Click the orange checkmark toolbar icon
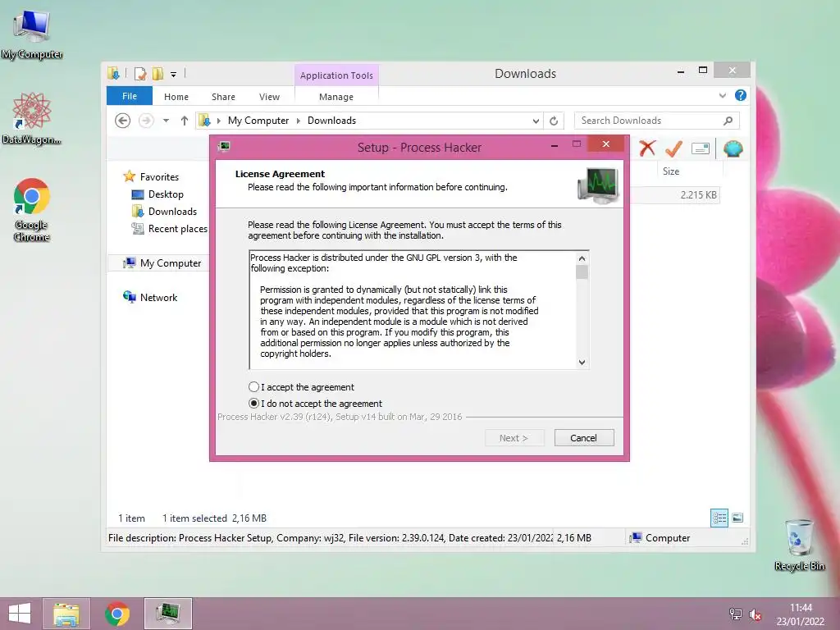This screenshot has height=630, width=840. coord(674,148)
